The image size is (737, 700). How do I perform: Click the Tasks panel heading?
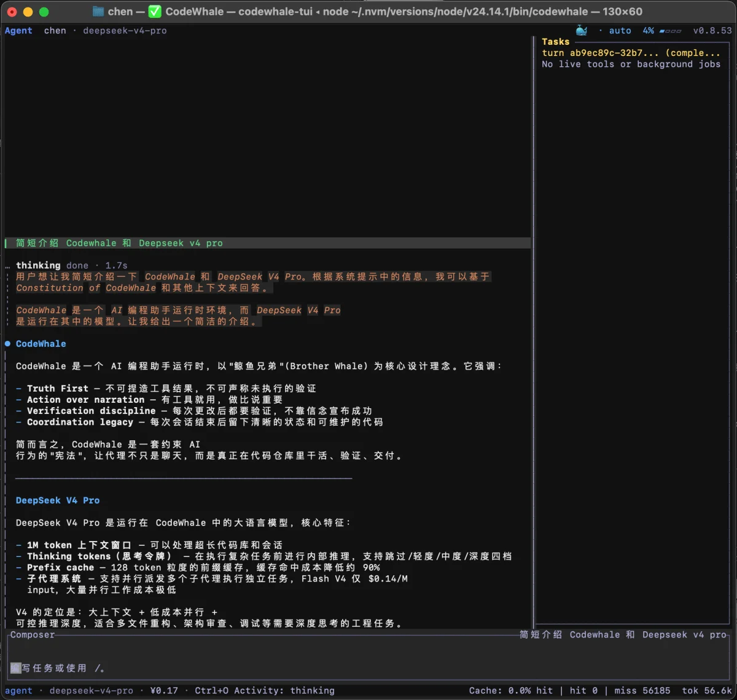[555, 42]
